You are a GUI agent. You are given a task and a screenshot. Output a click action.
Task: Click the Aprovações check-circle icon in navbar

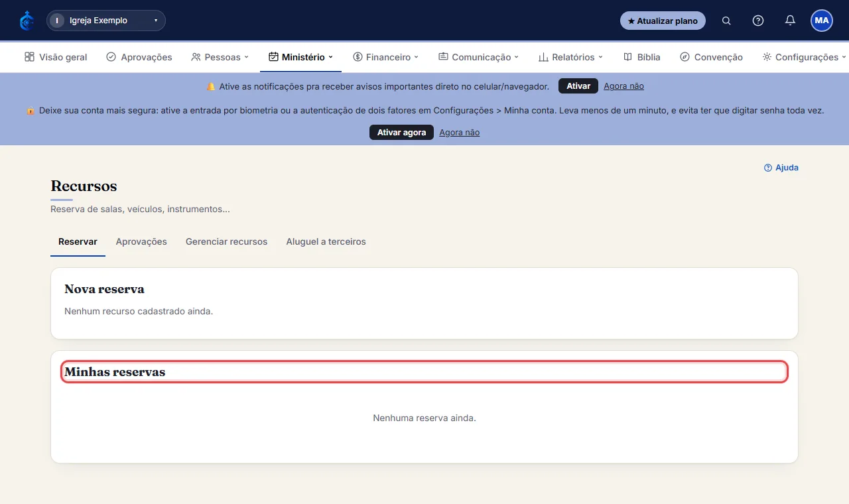tap(111, 57)
